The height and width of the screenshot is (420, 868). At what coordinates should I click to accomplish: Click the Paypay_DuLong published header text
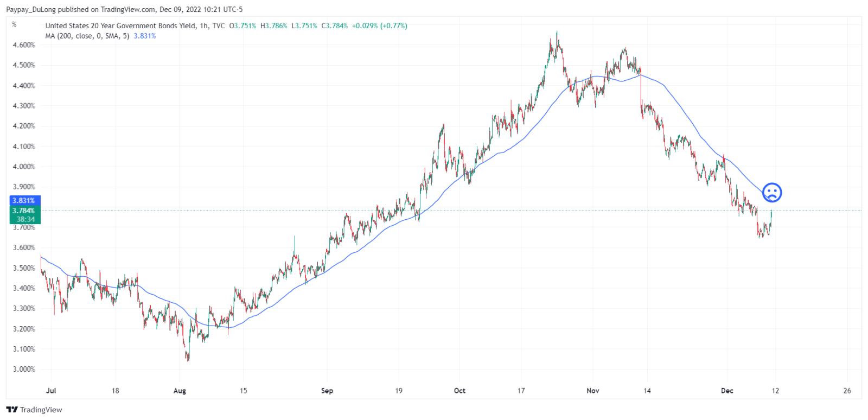point(124,9)
